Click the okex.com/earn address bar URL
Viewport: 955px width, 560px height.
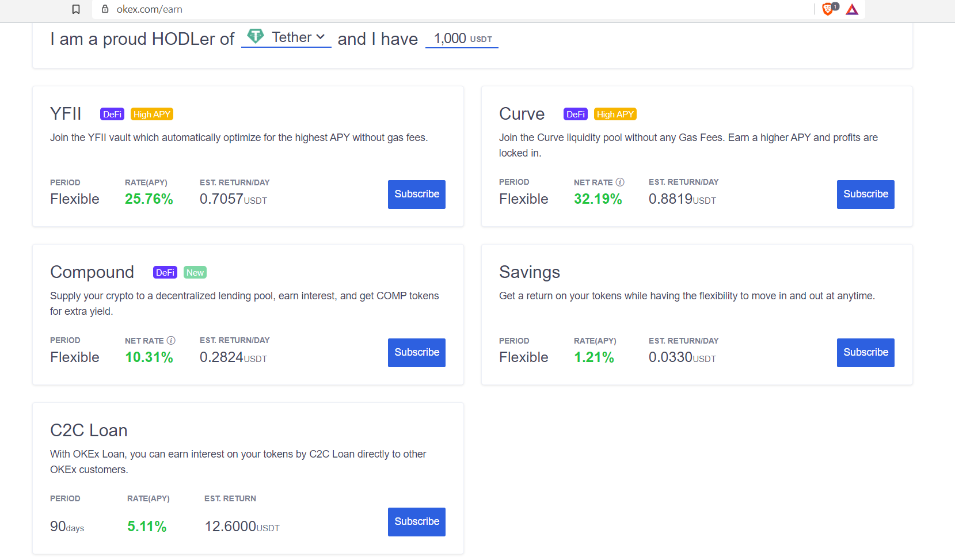pyautogui.click(x=150, y=9)
